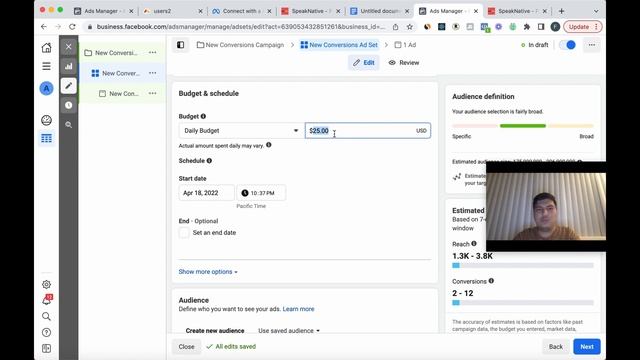
Task: Go to the 1 Ad breadcrumb
Action: [405, 45]
